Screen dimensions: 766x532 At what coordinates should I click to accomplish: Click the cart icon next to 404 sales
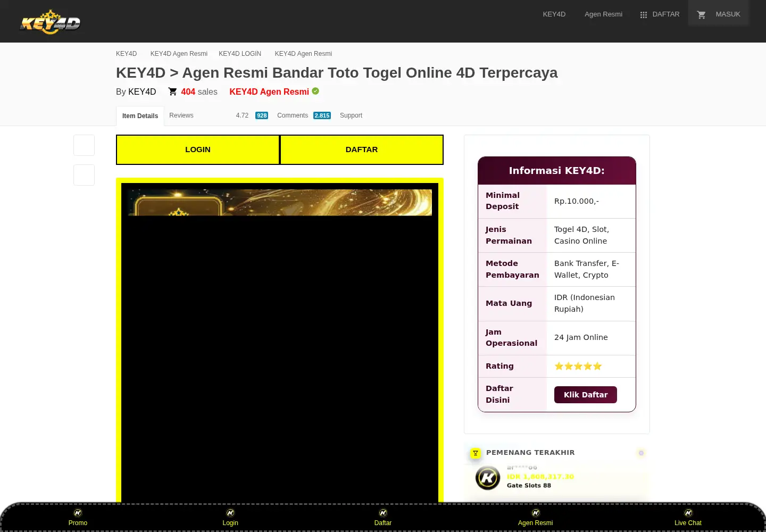172,92
